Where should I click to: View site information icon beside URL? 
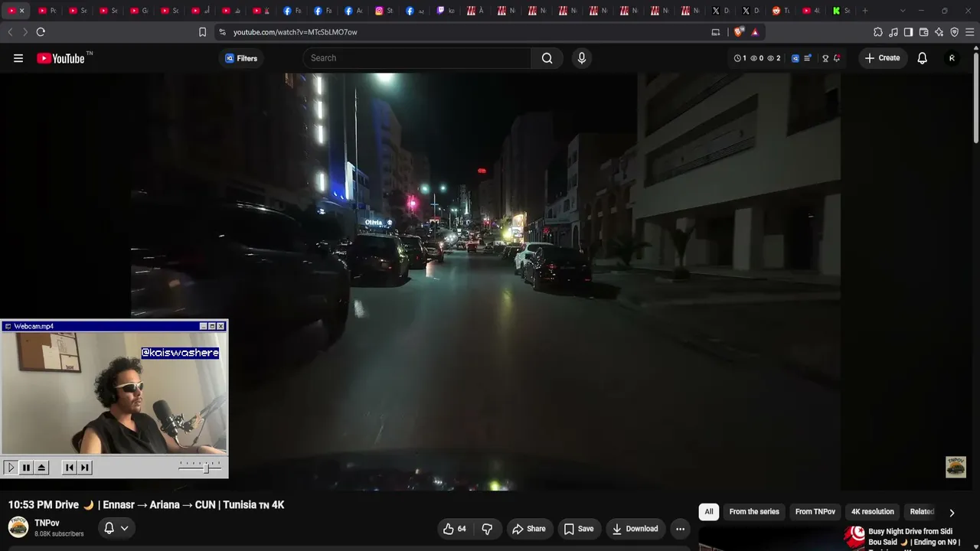coord(222,32)
